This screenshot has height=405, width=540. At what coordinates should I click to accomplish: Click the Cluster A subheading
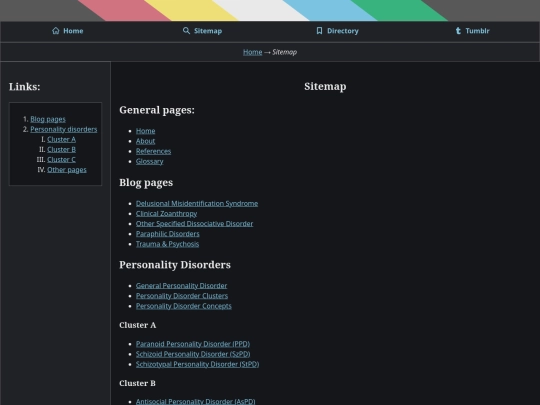pos(137,325)
